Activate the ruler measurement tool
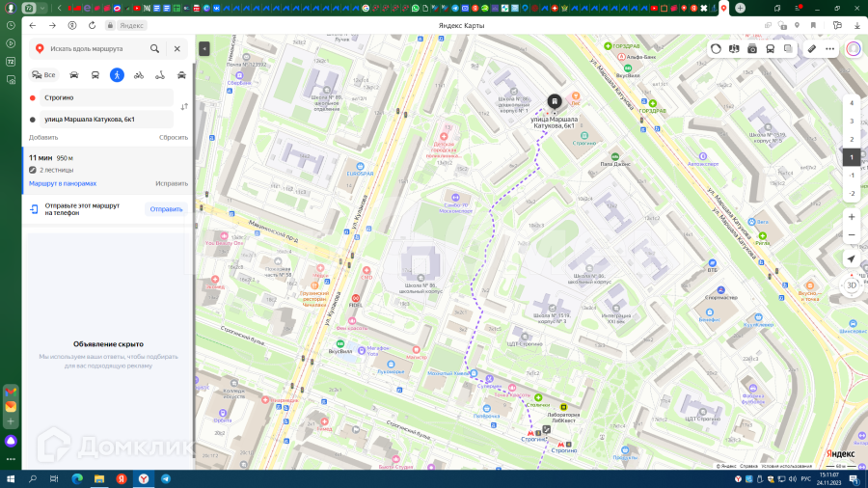 click(811, 48)
